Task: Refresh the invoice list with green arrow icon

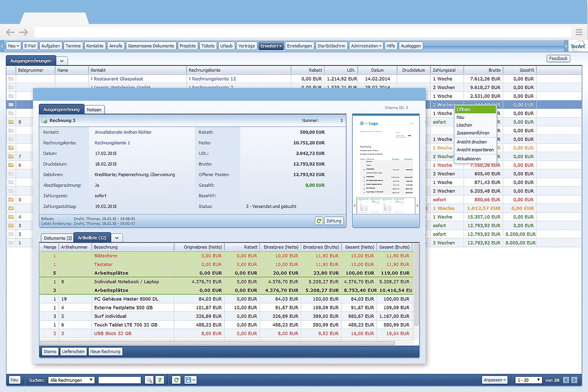Action: 176,380
